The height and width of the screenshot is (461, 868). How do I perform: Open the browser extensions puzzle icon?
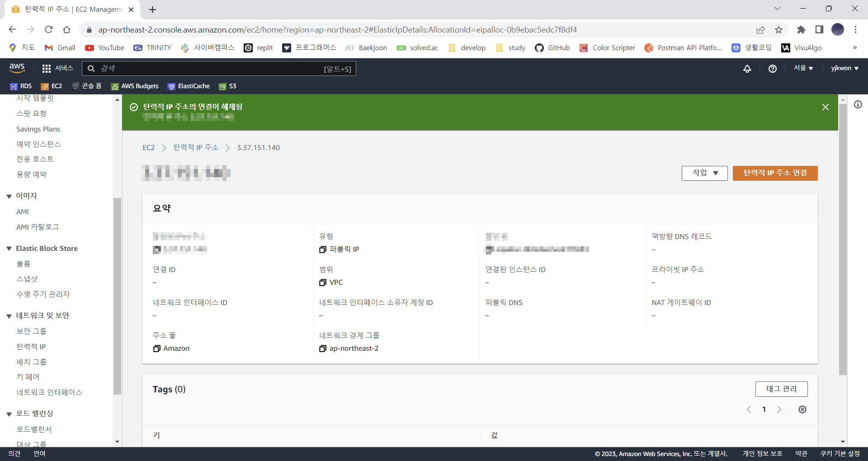point(801,29)
